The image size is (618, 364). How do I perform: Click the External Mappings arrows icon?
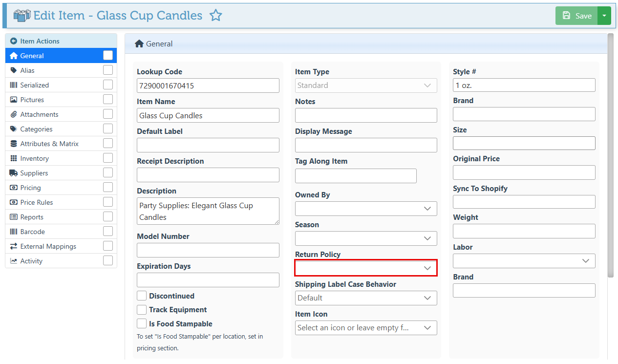pyautogui.click(x=14, y=246)
